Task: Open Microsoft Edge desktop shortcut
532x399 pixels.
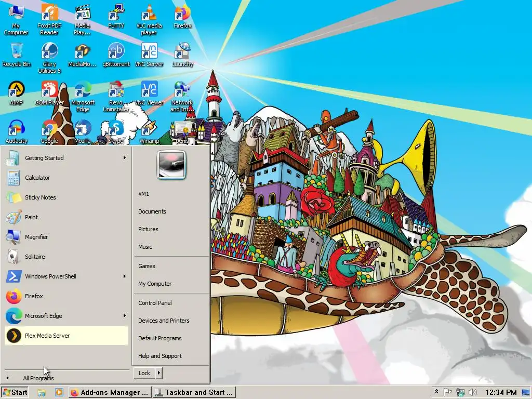Action: tap(82, 96)
